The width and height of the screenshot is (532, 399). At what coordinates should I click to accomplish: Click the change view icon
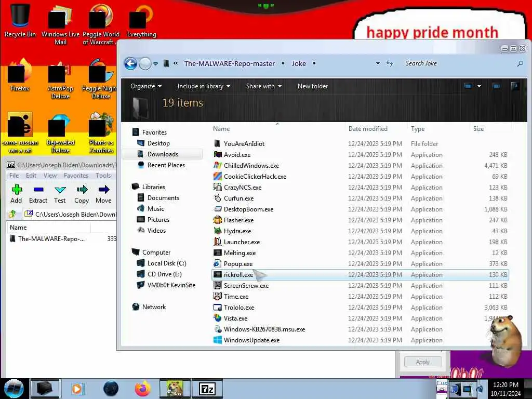click(x=468, y=86)
